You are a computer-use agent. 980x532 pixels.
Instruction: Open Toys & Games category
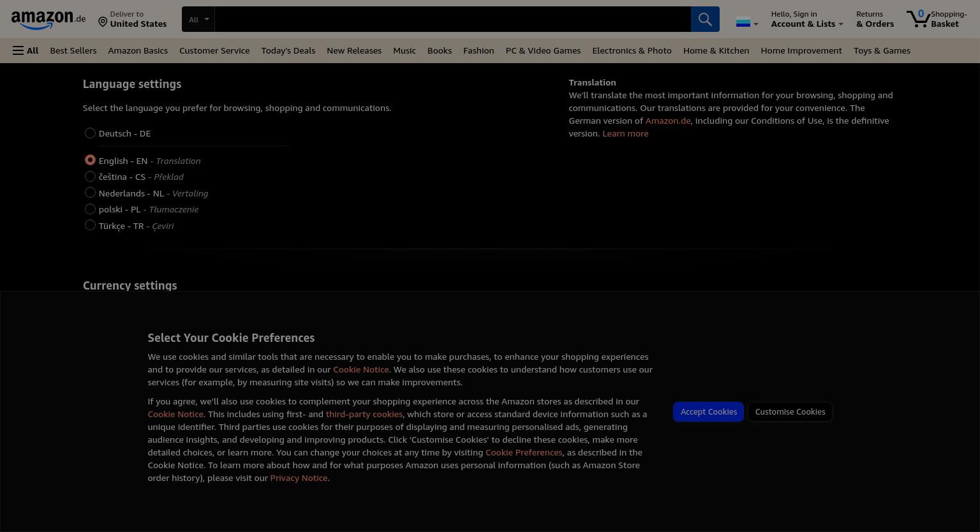coord(882,50)
